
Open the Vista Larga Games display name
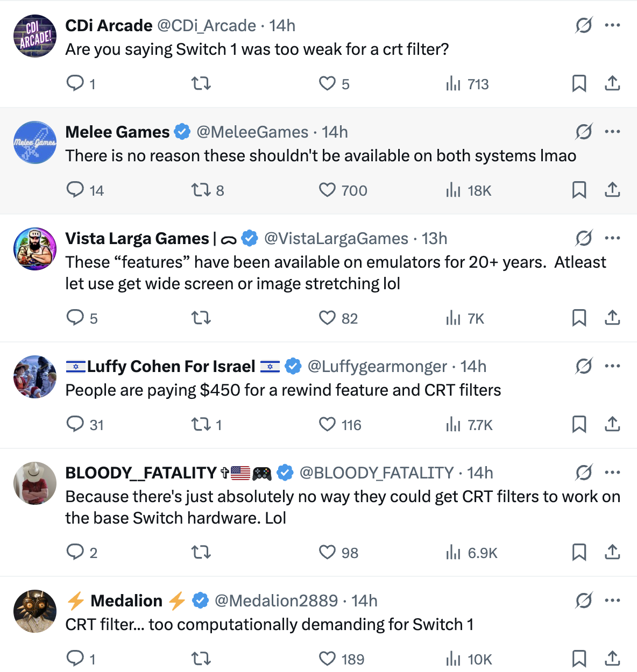pos(137,238)
